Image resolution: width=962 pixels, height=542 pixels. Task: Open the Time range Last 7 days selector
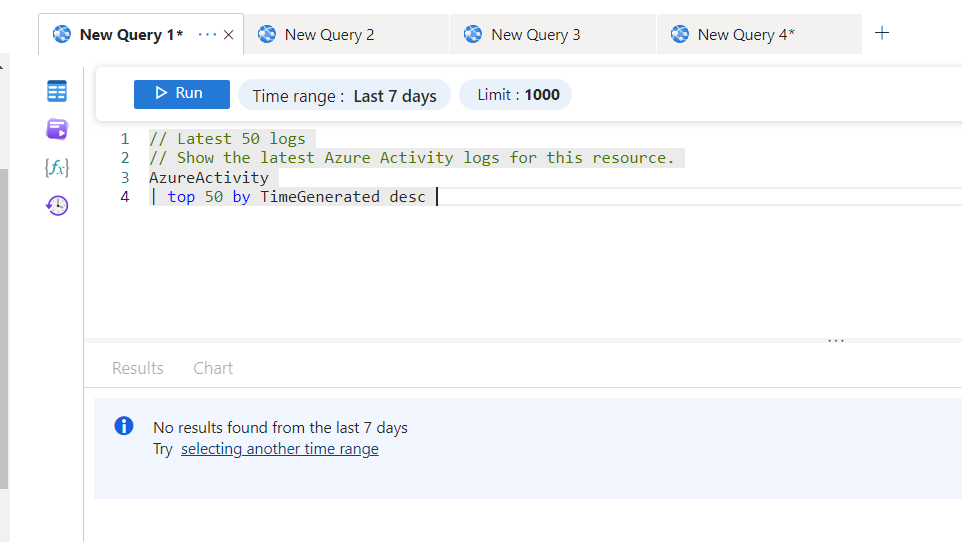(344, 96)
